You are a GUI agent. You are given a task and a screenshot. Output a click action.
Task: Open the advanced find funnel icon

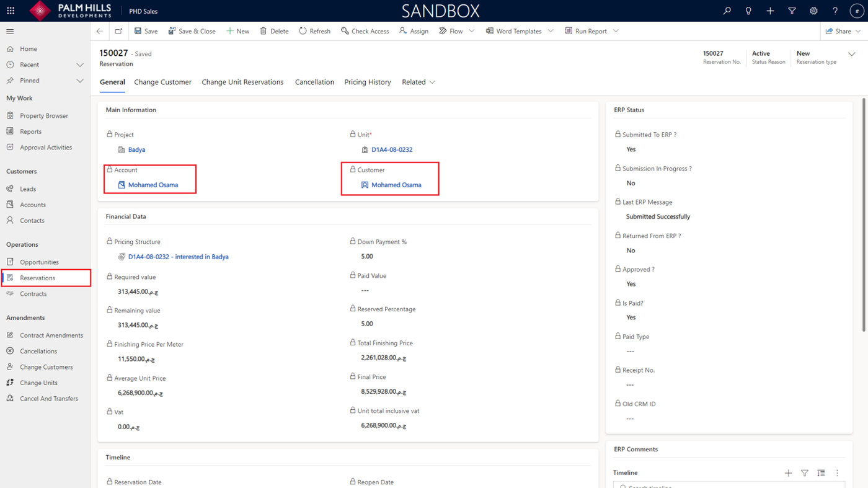coord(792,11)
